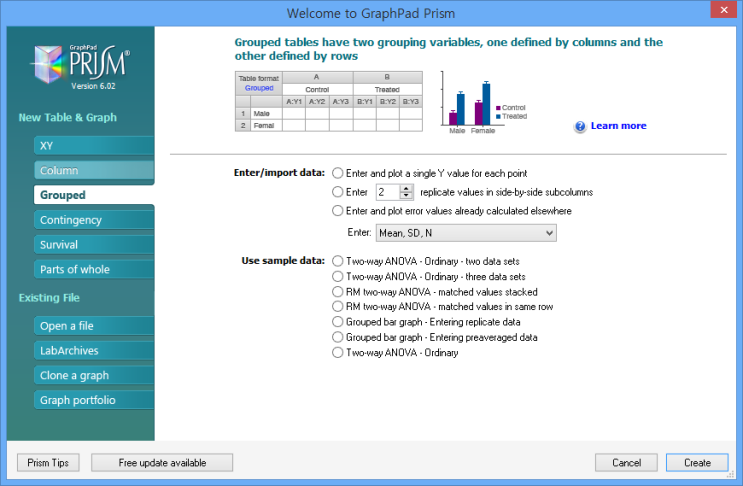The height and width of the screenshot is (486, 743).
Task: Click the 'Use sample data:' label
Action: 283,261
